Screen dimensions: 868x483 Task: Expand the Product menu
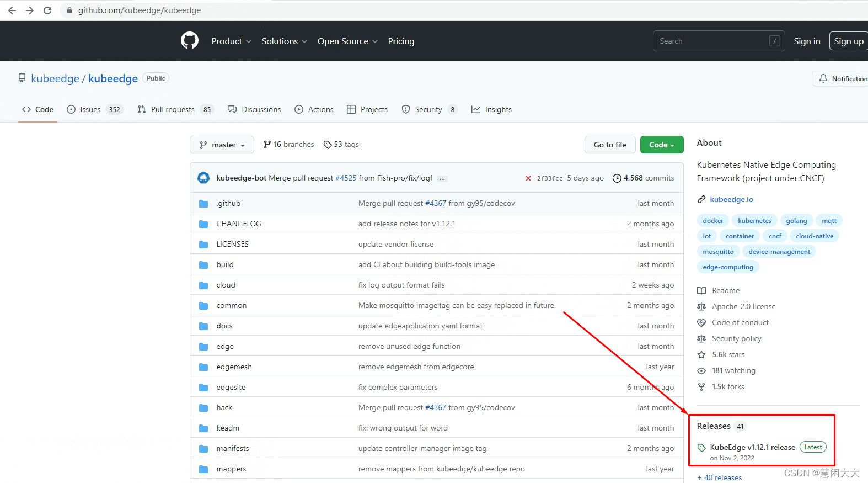pos(232,41)
